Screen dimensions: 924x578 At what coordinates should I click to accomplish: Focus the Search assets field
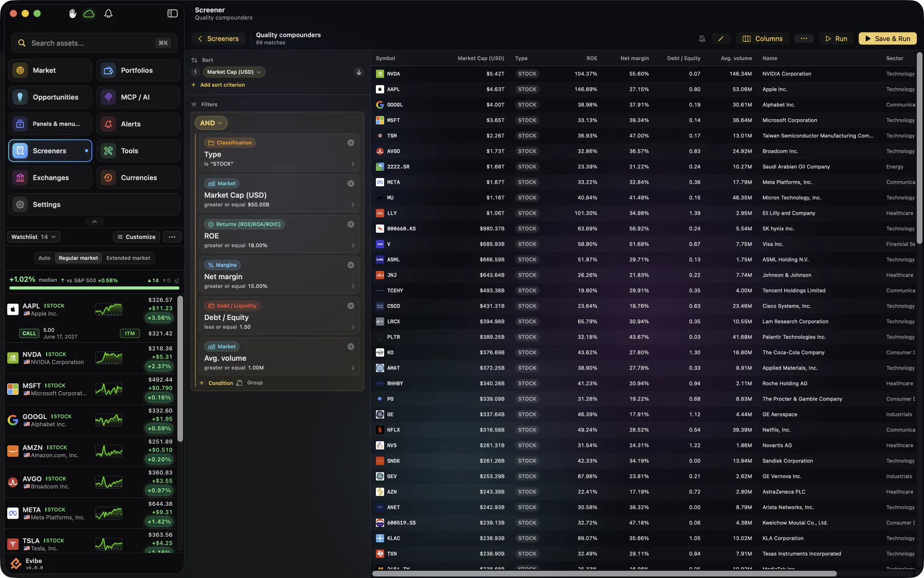[x=94, y=43]
